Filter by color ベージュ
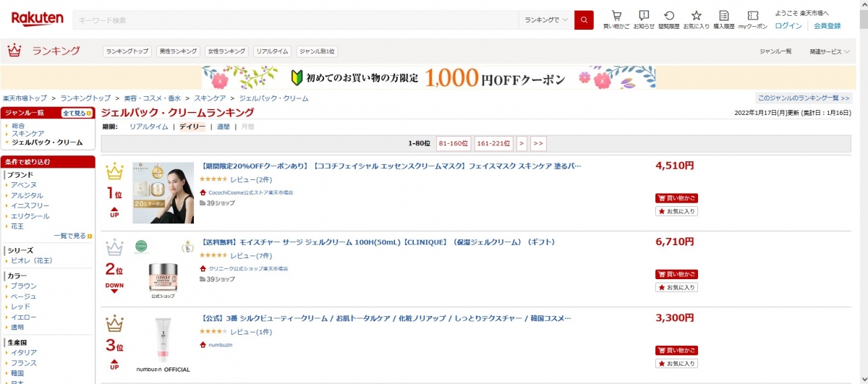Screen dimensions: 868x384 click(x=23, y=296)
